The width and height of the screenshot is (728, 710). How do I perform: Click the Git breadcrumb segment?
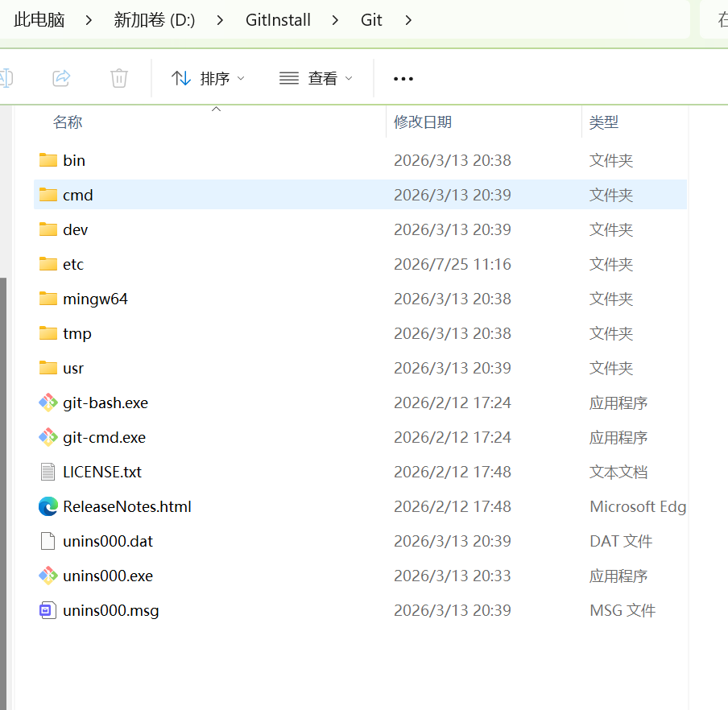click(x=371, y=20)
